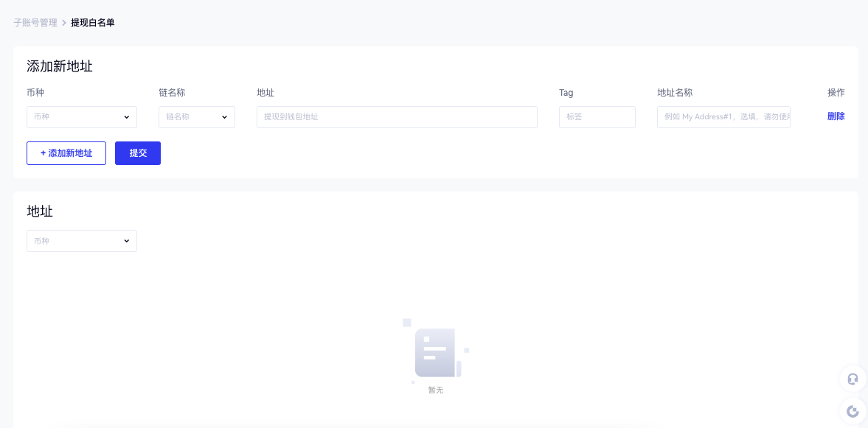
Task: Click the + 添加新地址 button
Action: coord(66,153)
